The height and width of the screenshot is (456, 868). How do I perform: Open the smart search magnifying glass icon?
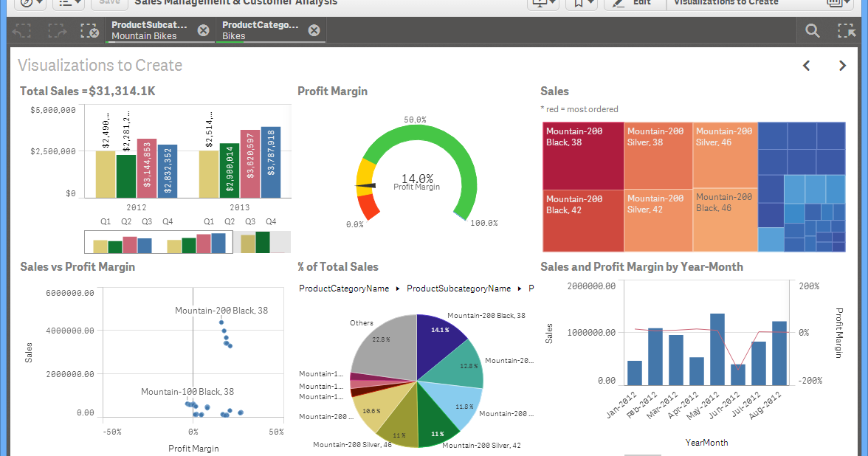coord(812,31)
